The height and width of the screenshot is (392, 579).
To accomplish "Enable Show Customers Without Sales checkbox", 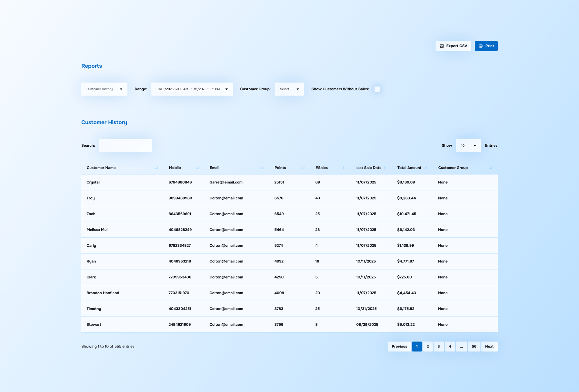I will pos(377,89).
